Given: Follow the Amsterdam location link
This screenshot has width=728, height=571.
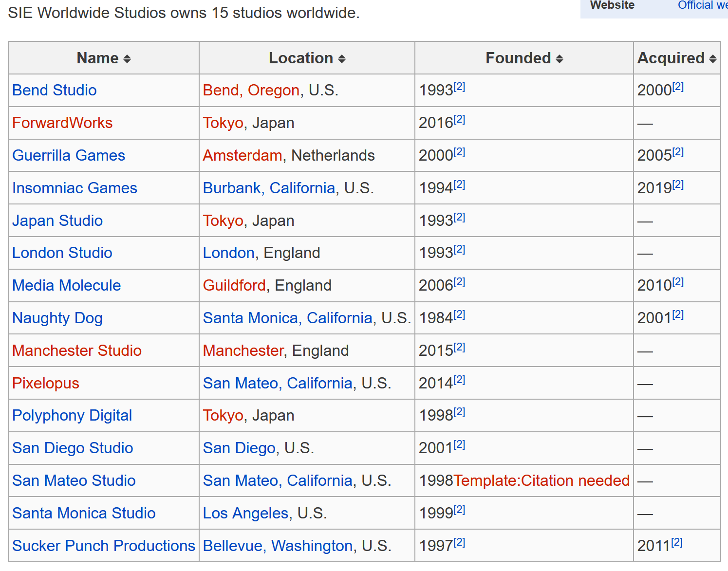Looking at the screenshot, I should point(243,155).
